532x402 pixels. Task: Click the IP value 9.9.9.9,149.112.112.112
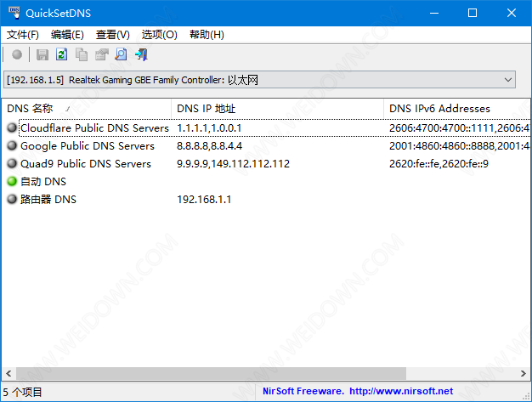[x=233, y=164]
